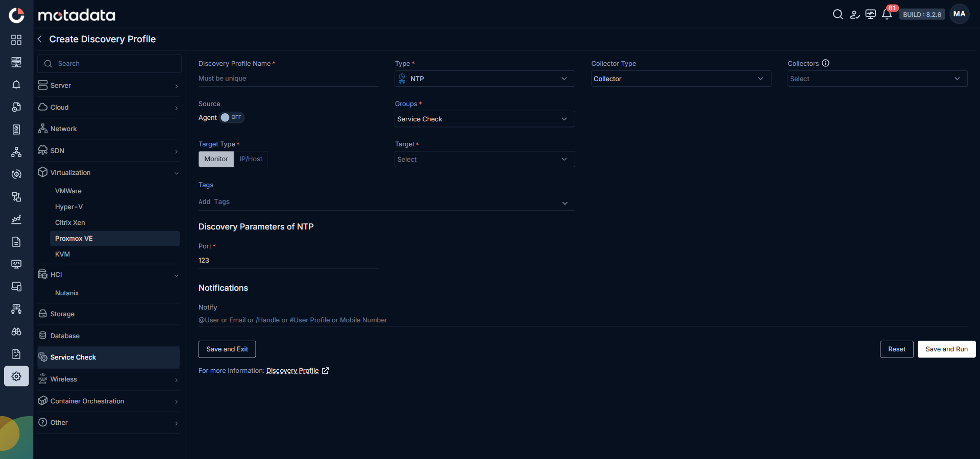Viewport: 980px width, 459px height.
Task: Click the external link icon beside Discovery Profile
Action: 325,371
